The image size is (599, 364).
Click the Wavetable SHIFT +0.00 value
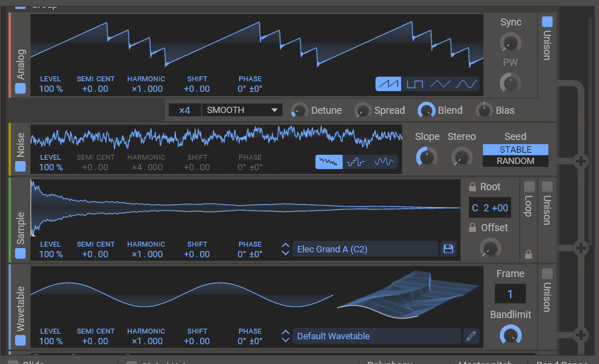tap(197, 341)
